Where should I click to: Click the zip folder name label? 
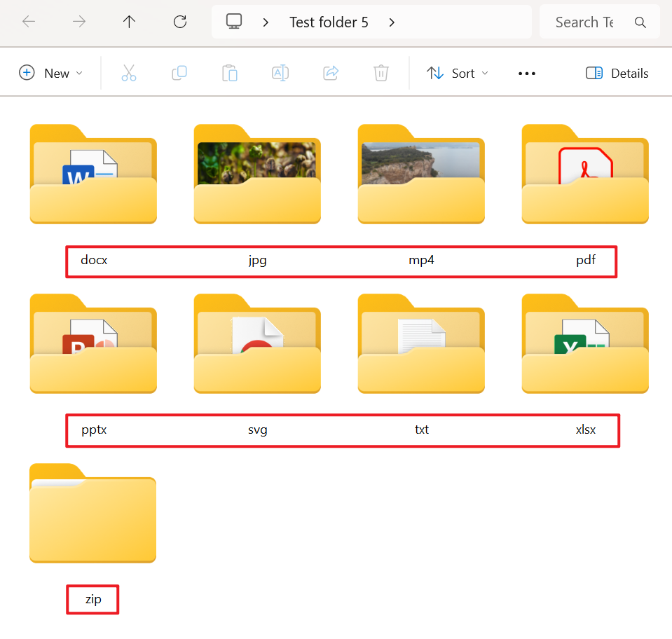click(x=93, y=600)
